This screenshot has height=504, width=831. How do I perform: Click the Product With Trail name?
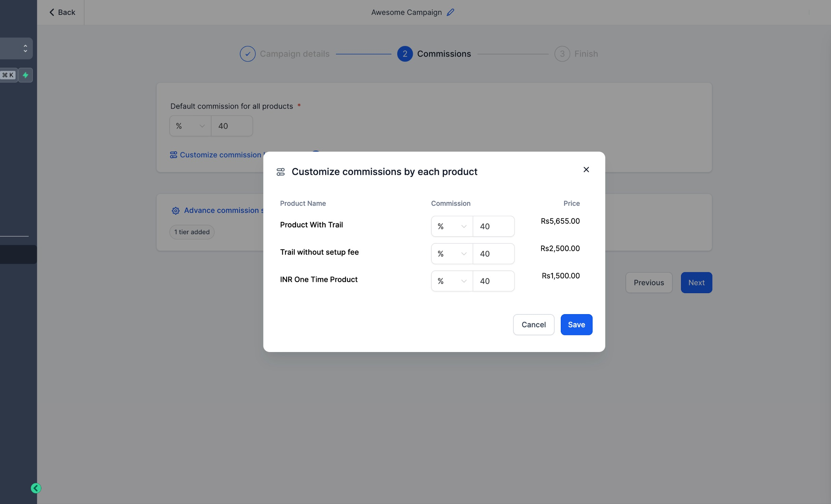tap(311, 225)
